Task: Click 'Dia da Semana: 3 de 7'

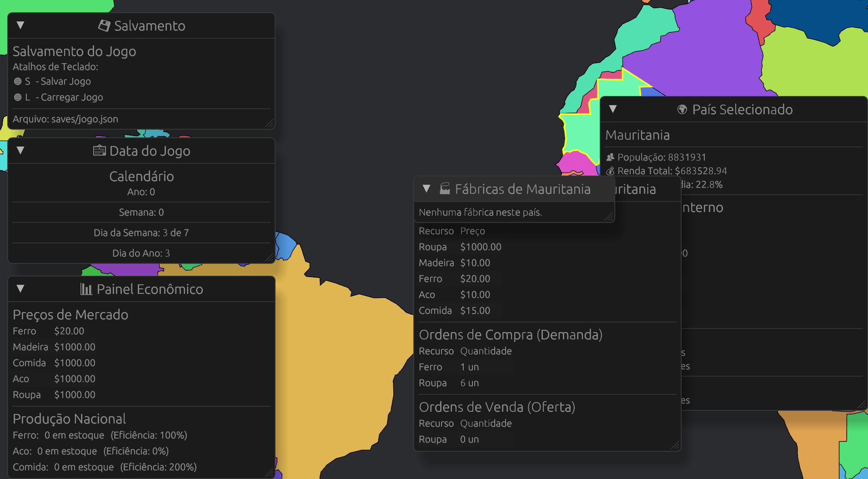Action: click(141, 233)
